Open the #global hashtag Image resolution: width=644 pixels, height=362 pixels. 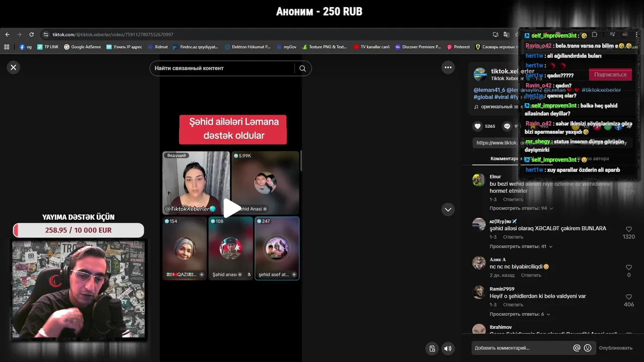483,97
